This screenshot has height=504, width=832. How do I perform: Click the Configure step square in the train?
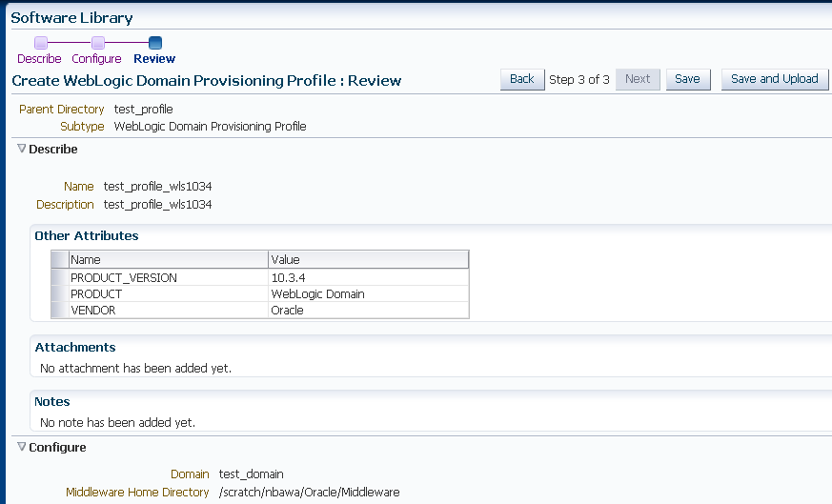click(x=98, y=43)
